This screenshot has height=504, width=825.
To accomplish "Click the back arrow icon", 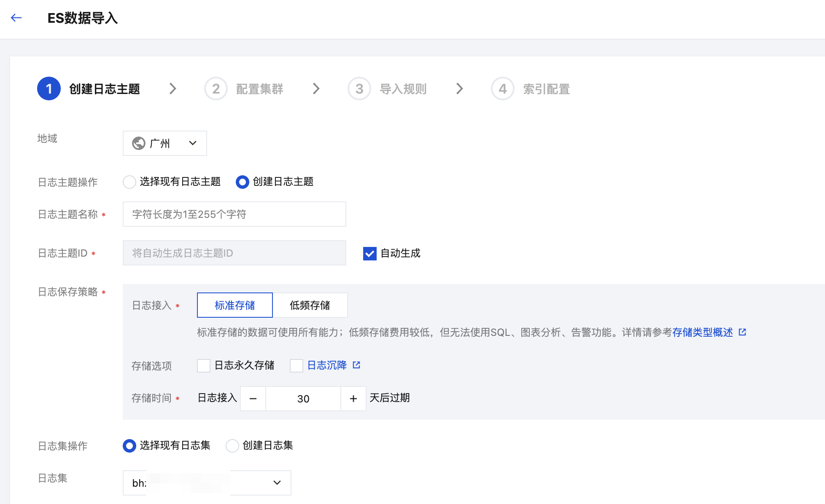I will click(x=16, y=18).
